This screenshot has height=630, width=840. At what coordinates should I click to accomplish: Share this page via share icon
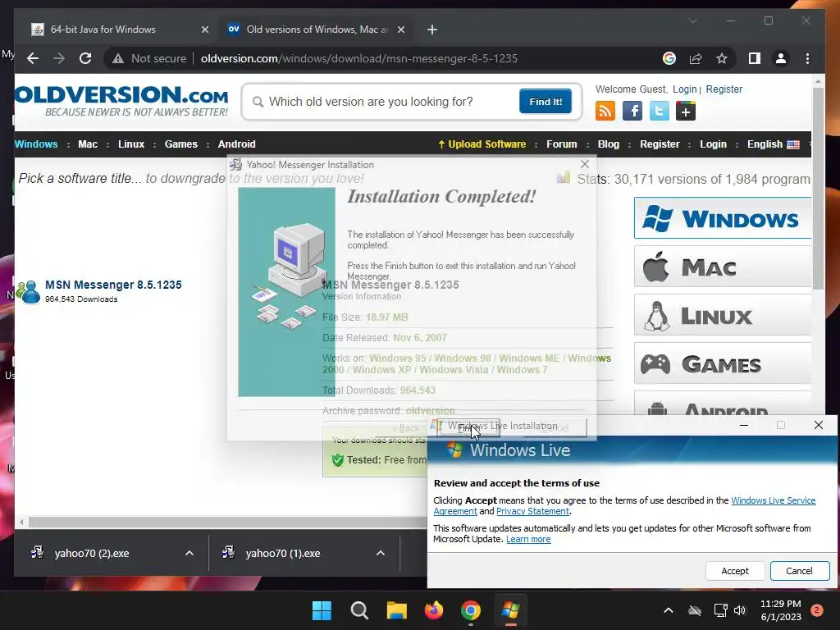click(696, 58)
